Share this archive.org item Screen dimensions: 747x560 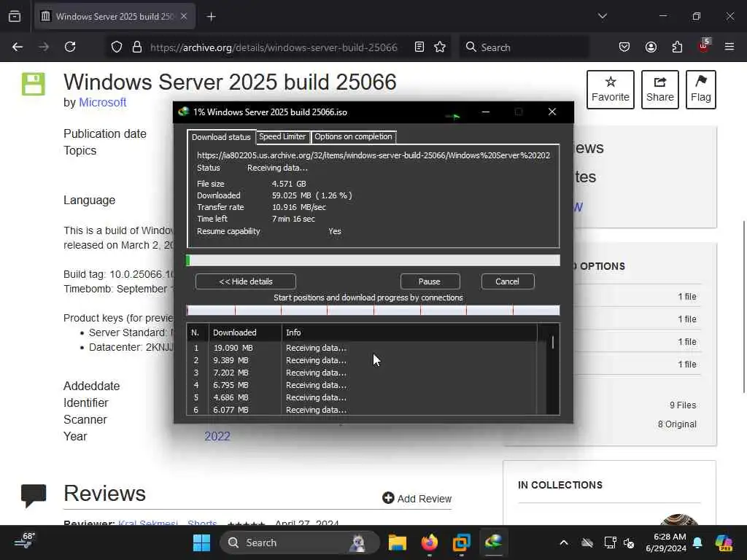tap(659, 90)
